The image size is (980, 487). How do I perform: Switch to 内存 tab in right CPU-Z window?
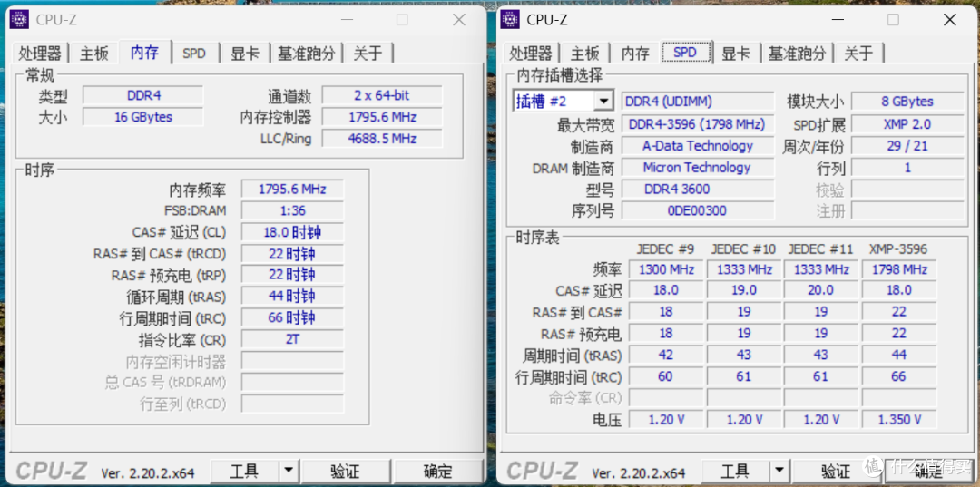point(635,54)
